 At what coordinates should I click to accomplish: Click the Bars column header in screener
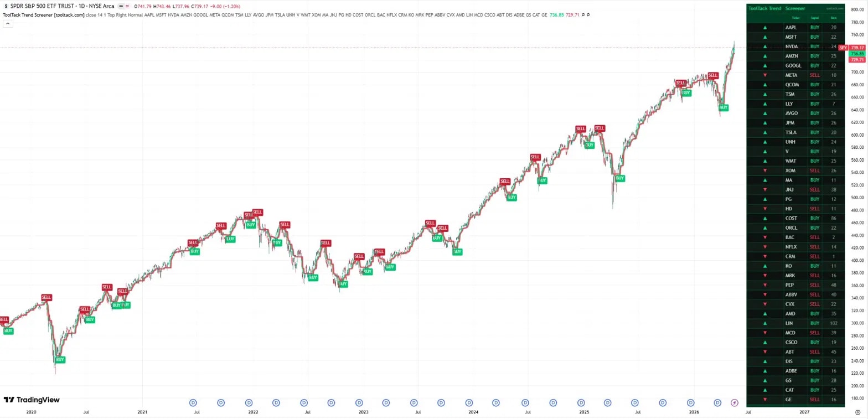(834, 18)
